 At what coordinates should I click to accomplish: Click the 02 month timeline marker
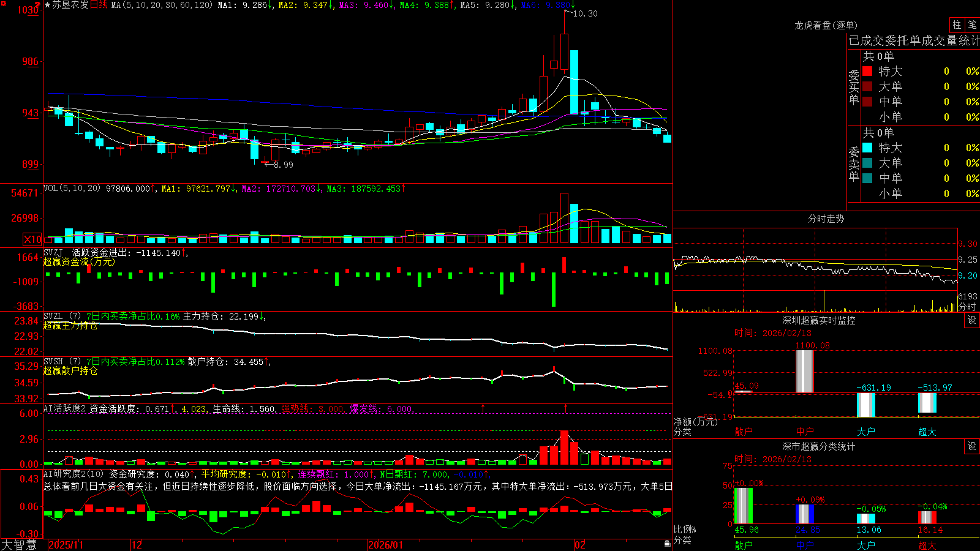(x=580, y=545)
